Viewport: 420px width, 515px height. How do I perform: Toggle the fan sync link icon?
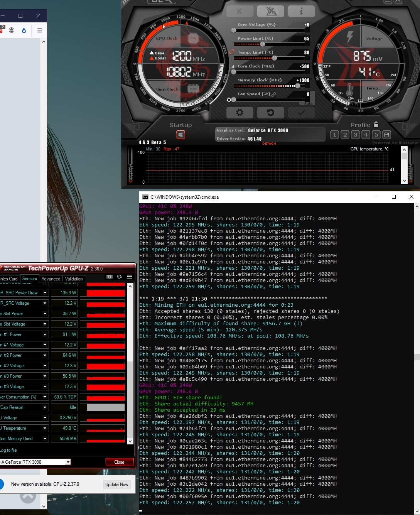click(274, 94)
